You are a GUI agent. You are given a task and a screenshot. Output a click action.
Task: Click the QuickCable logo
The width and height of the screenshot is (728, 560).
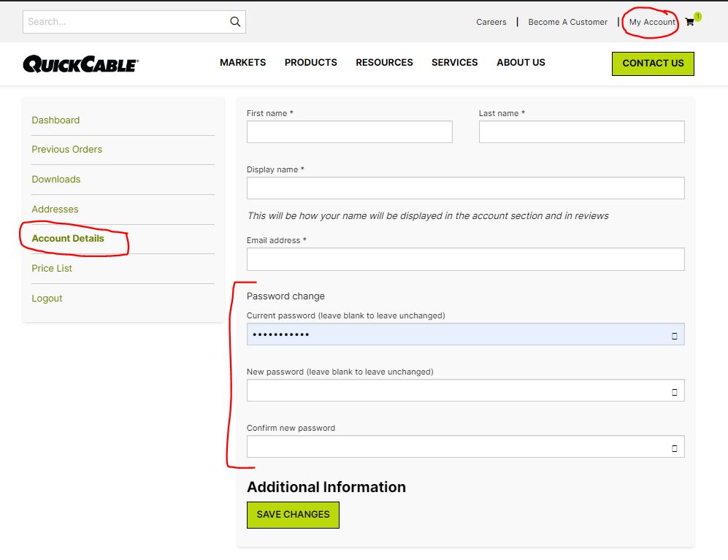81,64
